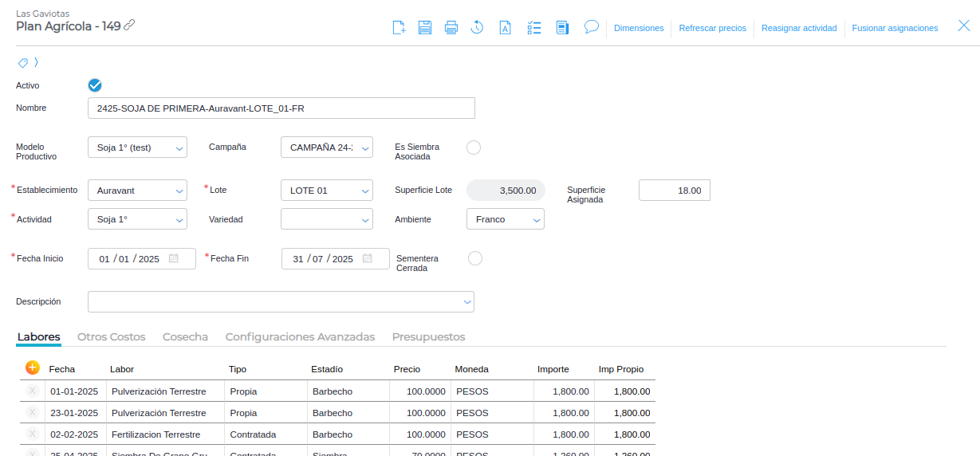The image size is (980, 456).
Task: Click the link icon beside Plan Agrícola - 149
Action: [129, 25]
